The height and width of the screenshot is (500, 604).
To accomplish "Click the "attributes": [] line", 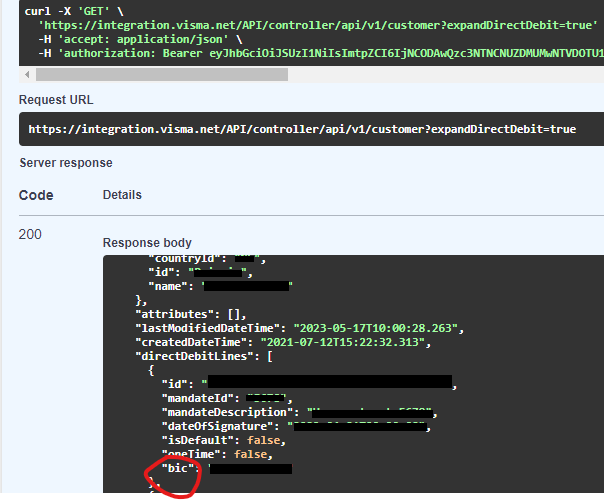I will pyautogui.click(x=191, y=314).
